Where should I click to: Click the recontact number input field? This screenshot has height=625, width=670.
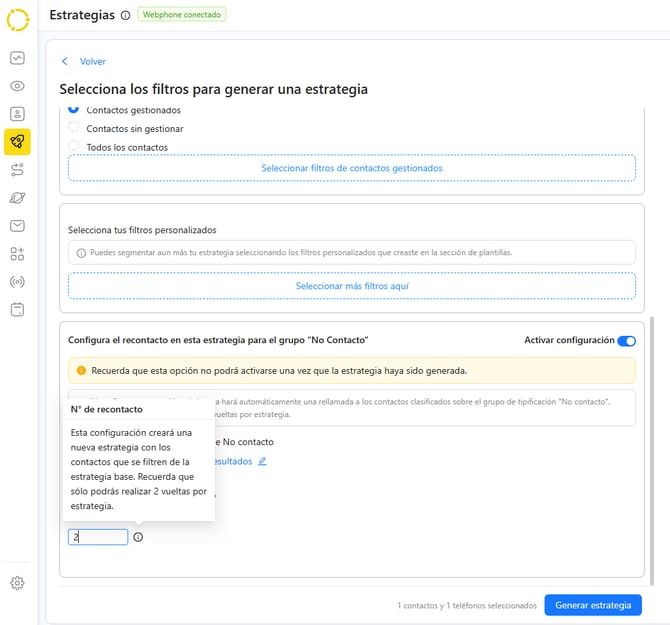point(98,537)
